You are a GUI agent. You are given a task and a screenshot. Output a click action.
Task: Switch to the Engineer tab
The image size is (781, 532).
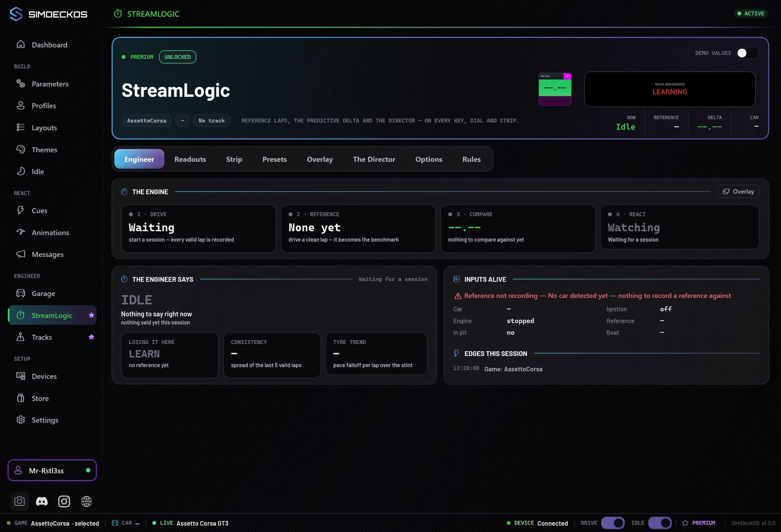pos(139,159)
